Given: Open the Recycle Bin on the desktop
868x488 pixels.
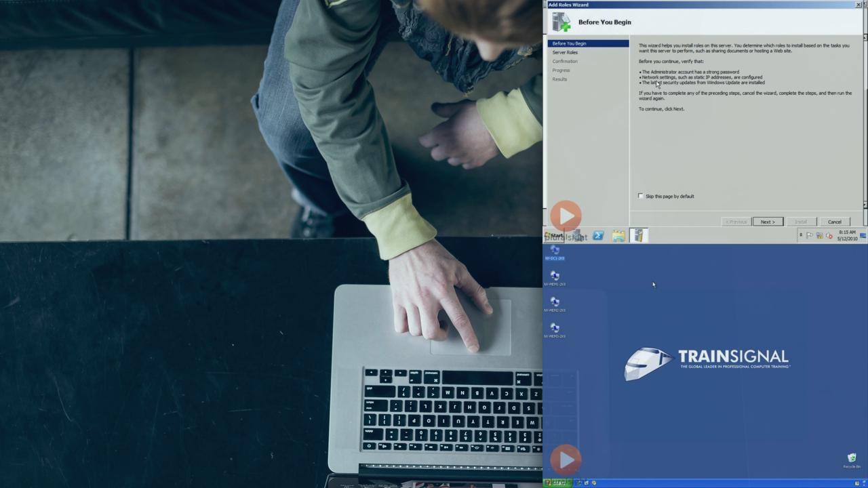Looking at the screenshot, I should point(852,460).
